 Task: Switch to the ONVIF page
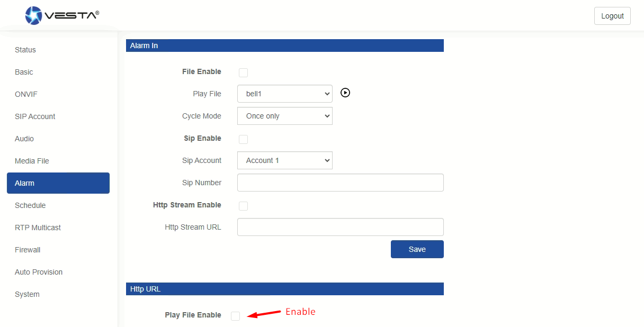click(x=26, y=94)
